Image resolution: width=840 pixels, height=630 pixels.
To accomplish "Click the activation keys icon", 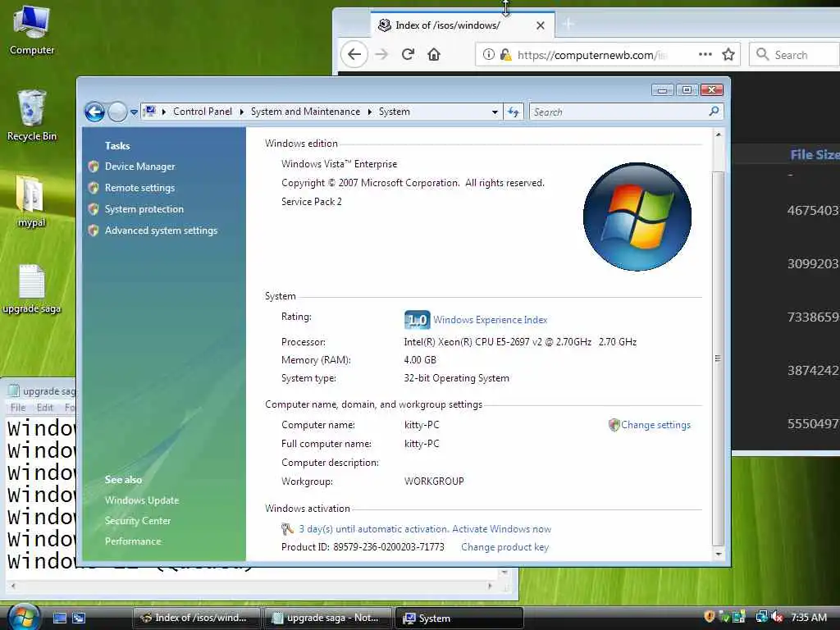I will (x=287, y=529).
